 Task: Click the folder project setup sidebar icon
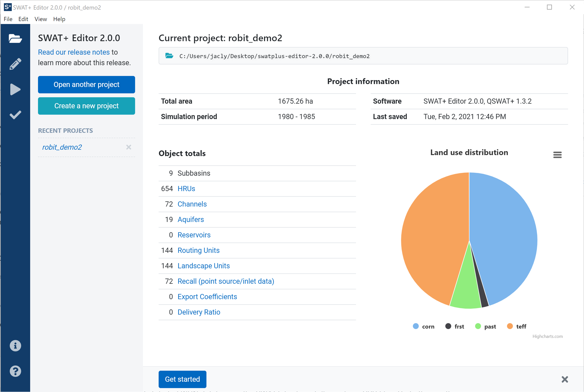pos(15,39)
